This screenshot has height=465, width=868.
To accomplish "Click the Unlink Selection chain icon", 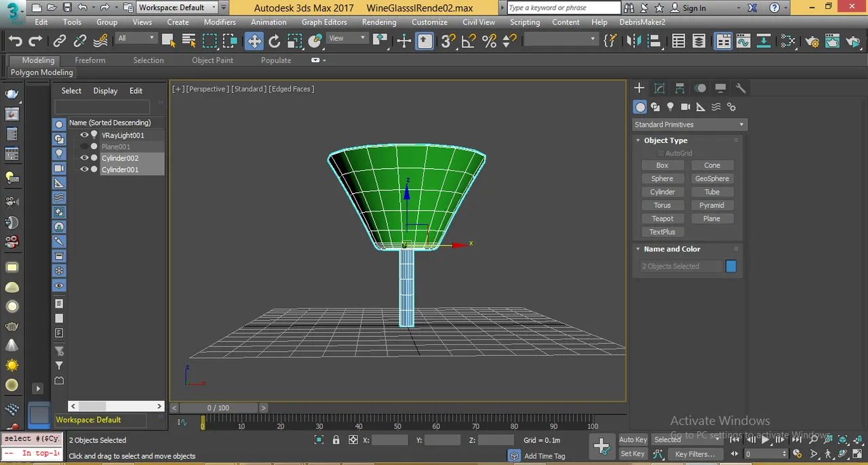I will pos(80,41).
